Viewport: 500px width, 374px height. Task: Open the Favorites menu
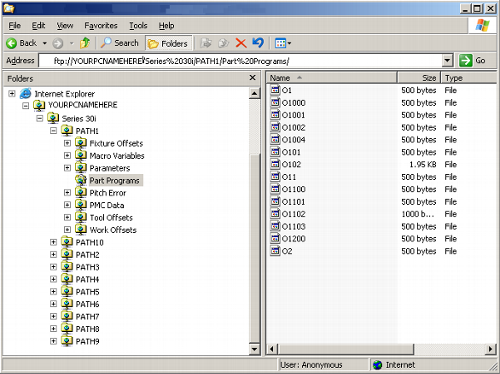point(101,25)
